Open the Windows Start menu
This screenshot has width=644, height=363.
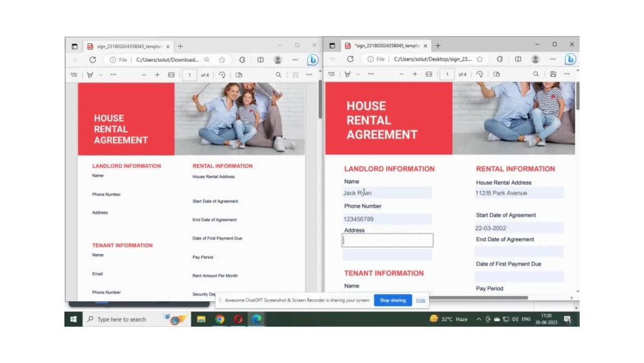(x=73, y=319)
